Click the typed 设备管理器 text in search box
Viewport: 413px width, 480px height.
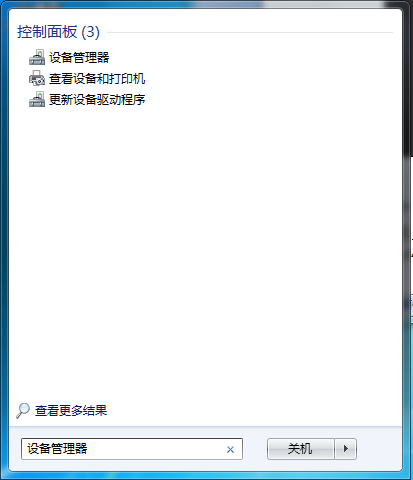pyautogui.click(x=57, y=449)
